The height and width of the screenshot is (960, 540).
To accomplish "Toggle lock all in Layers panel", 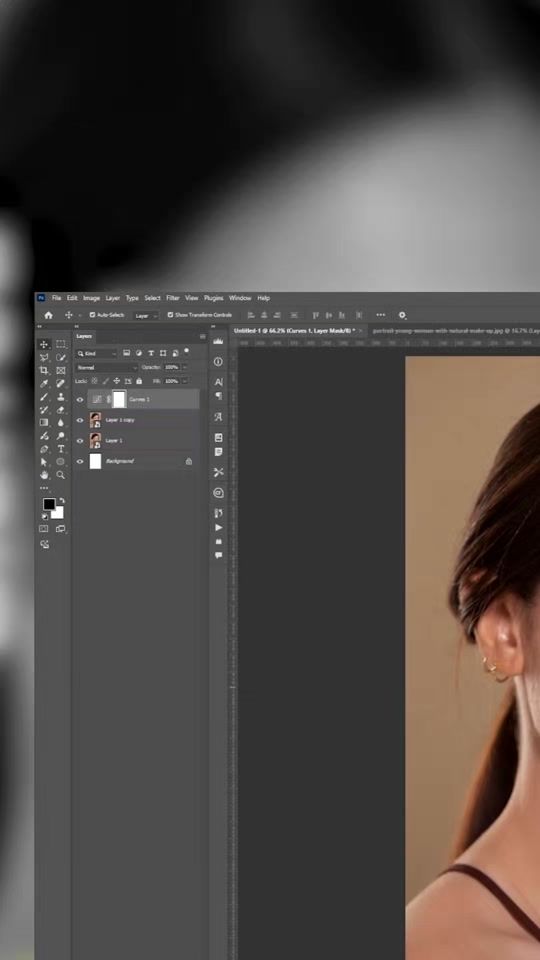I will click(x=139, y=381).
